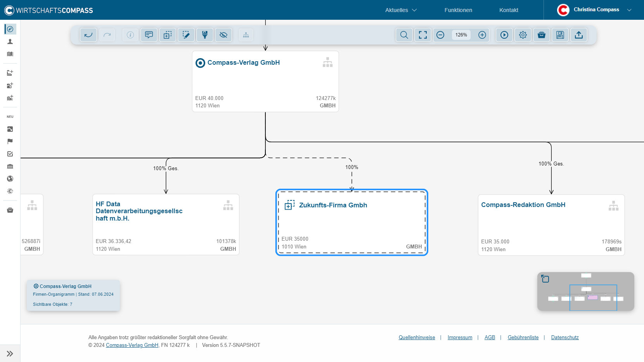
Task: Click the WirtschaftsCompass logo
Action: coord(48,10)
